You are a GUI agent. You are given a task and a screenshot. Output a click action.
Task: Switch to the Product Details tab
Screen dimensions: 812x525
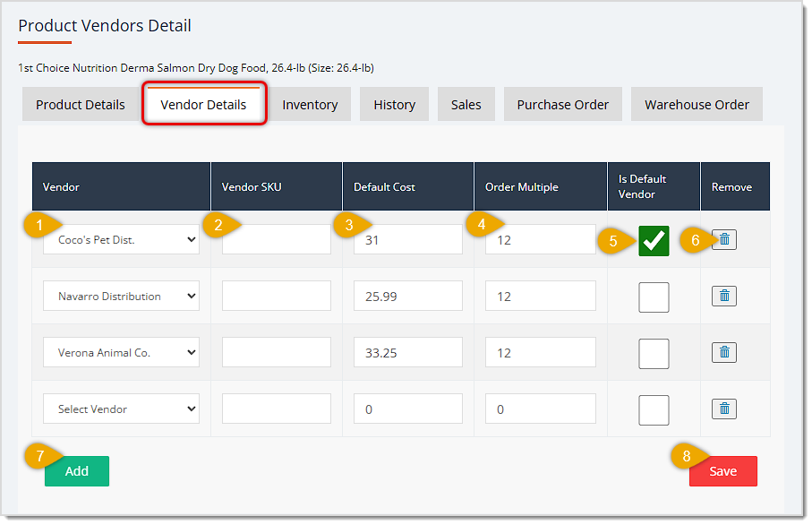coord(81,105)
